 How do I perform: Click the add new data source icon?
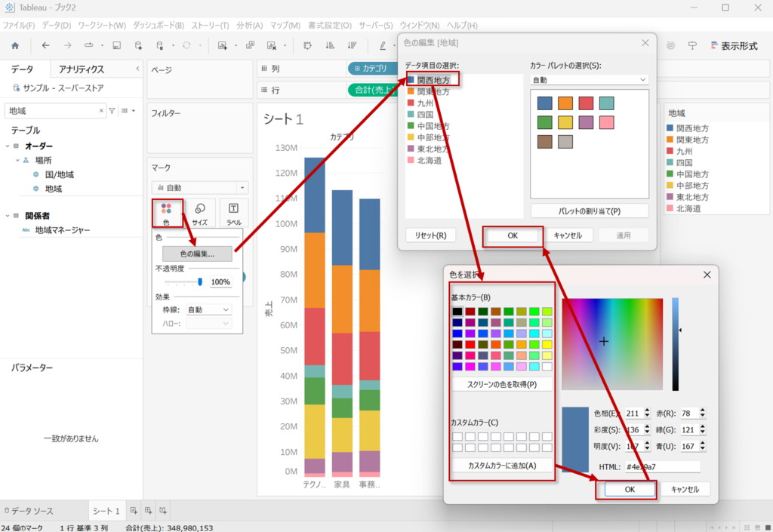tap(138, 45)
